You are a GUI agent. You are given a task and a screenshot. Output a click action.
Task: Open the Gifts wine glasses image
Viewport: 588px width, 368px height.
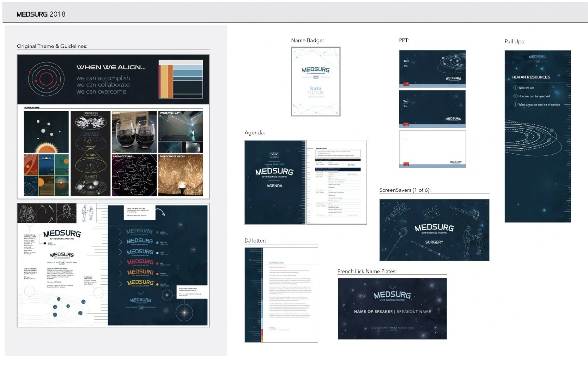click(x=134, y=132)
